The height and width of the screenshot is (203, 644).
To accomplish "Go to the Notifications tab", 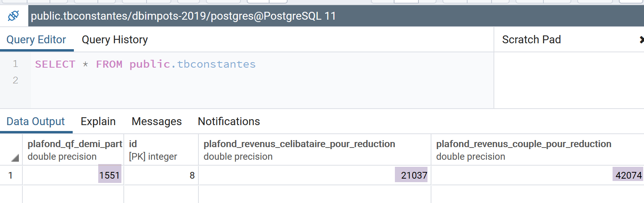I will click(x=229, y=122).
